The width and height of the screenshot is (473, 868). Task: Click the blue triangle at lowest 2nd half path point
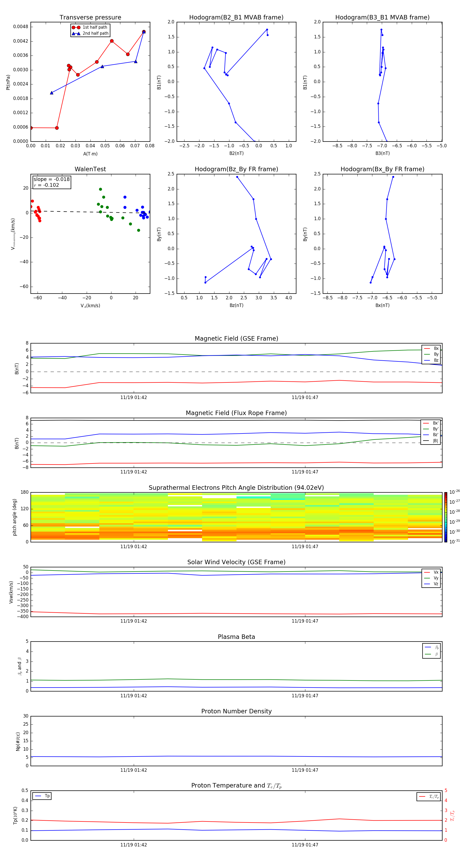tap(52, 93)
